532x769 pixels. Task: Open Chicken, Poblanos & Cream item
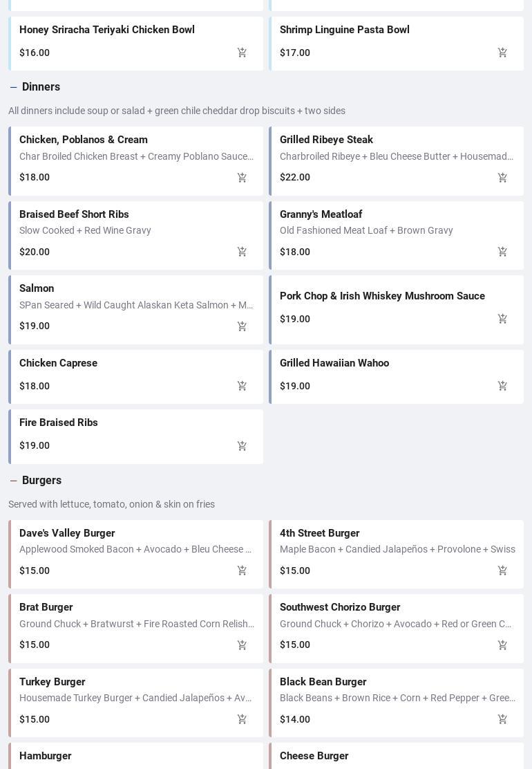pyautogui.click(x=83, y=140)
